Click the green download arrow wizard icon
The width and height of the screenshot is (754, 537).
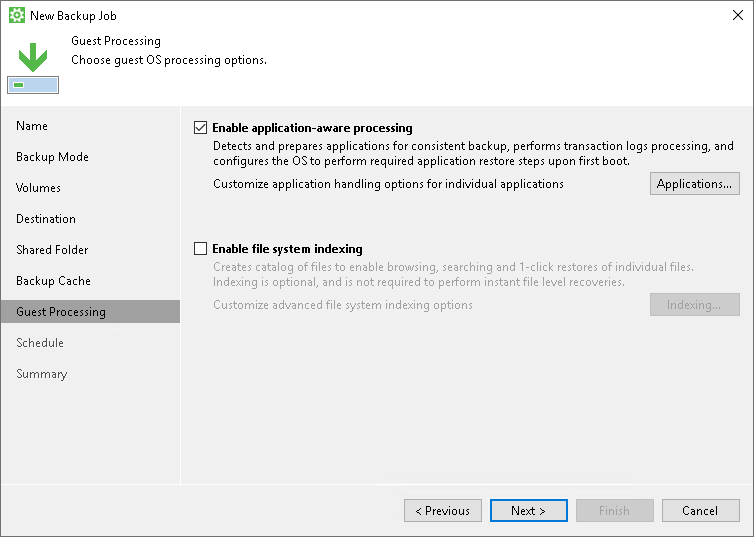click(x=33, y=67)
